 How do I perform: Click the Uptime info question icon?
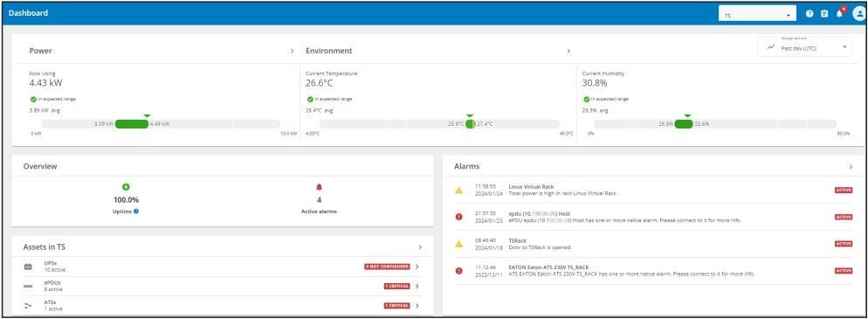click(x=136, y=211)
